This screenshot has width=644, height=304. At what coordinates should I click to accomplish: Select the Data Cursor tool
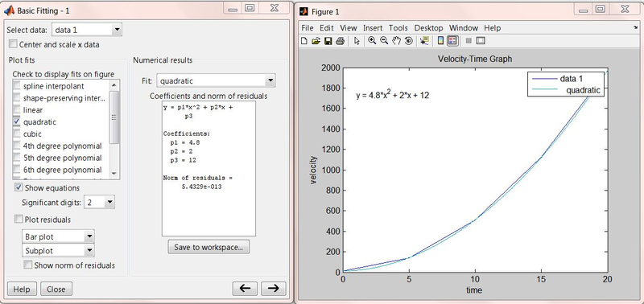424,41
